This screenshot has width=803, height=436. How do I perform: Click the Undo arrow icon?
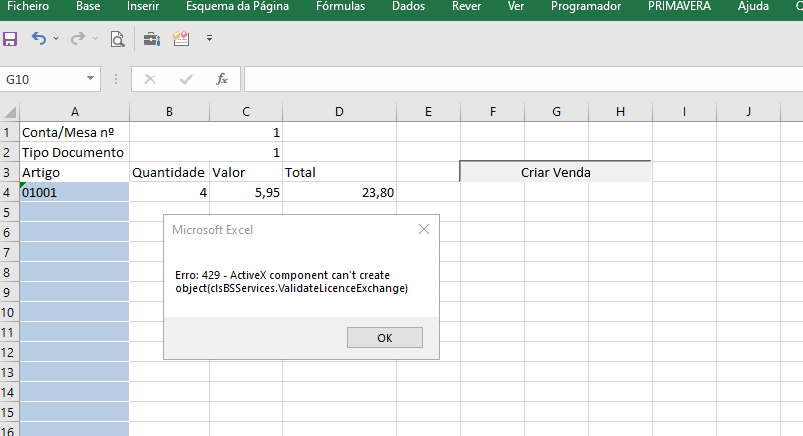[39, 40]
